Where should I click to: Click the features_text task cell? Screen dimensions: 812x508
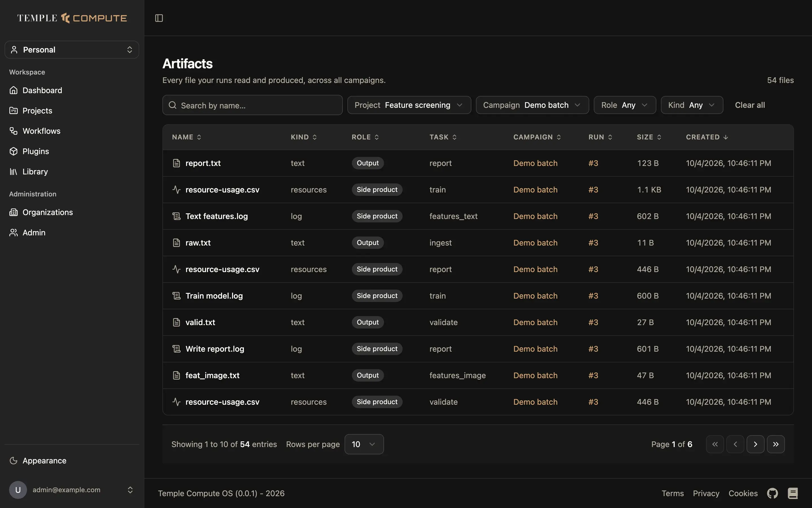[x=453, y=216]
